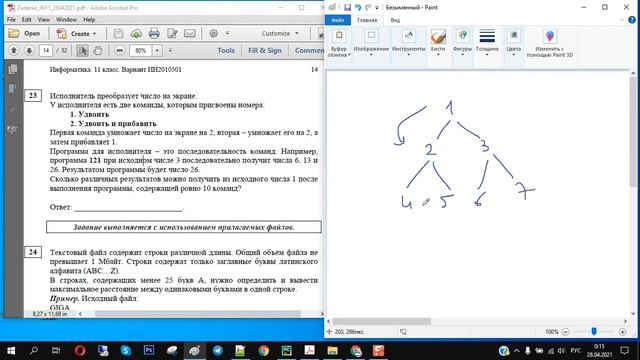The image size is (640, 360).
Task: Click the cloud upload icon in Acrobat
Action: pyautogui.click(x=136, y=33)
